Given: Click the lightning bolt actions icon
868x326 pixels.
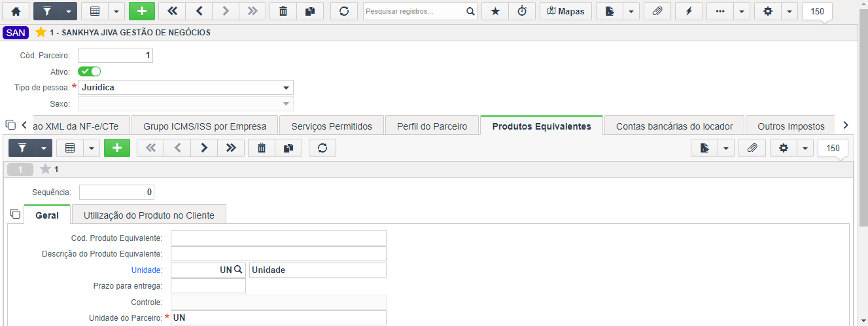Looking at the screenshot, I should pos(689,11).
